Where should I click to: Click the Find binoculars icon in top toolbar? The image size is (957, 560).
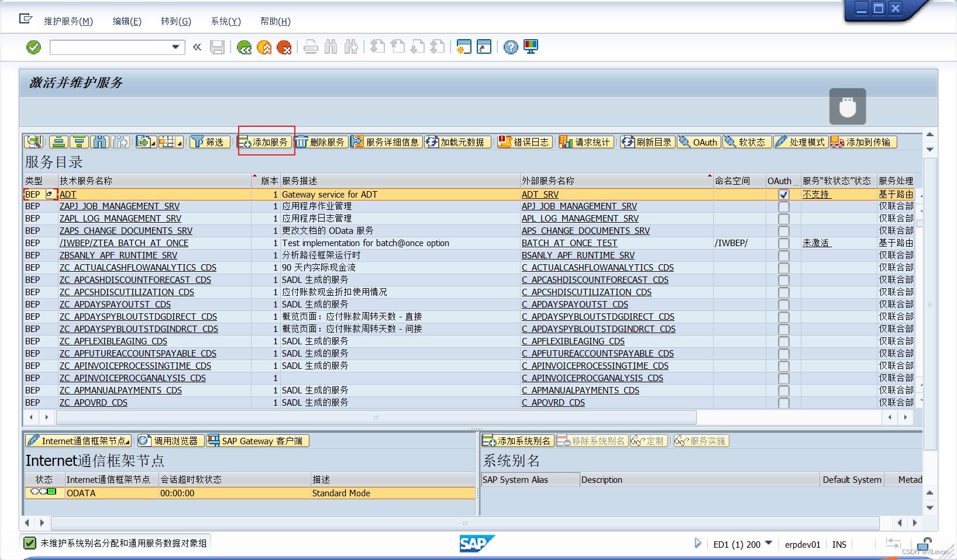pos(331,47)
